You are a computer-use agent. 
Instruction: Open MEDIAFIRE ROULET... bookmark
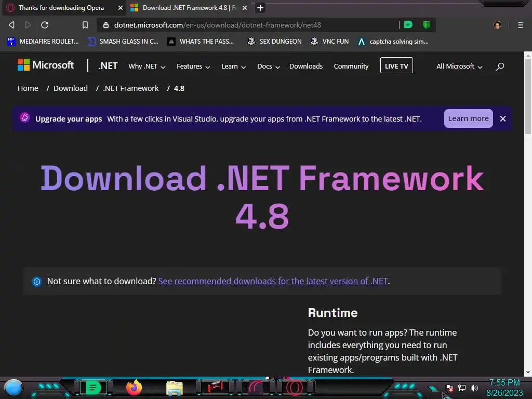coord(43,42)
